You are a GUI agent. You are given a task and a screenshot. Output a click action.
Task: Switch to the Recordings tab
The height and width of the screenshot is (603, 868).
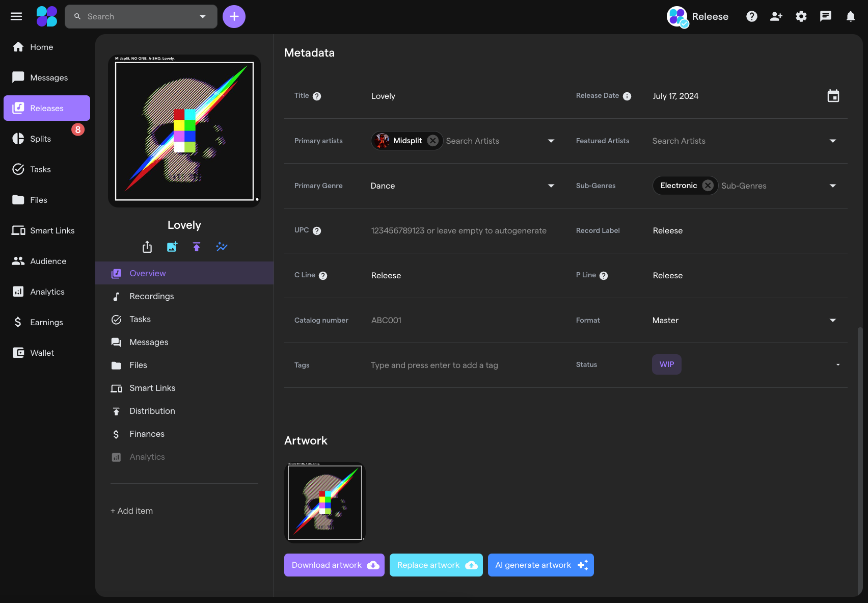point(184,296)
